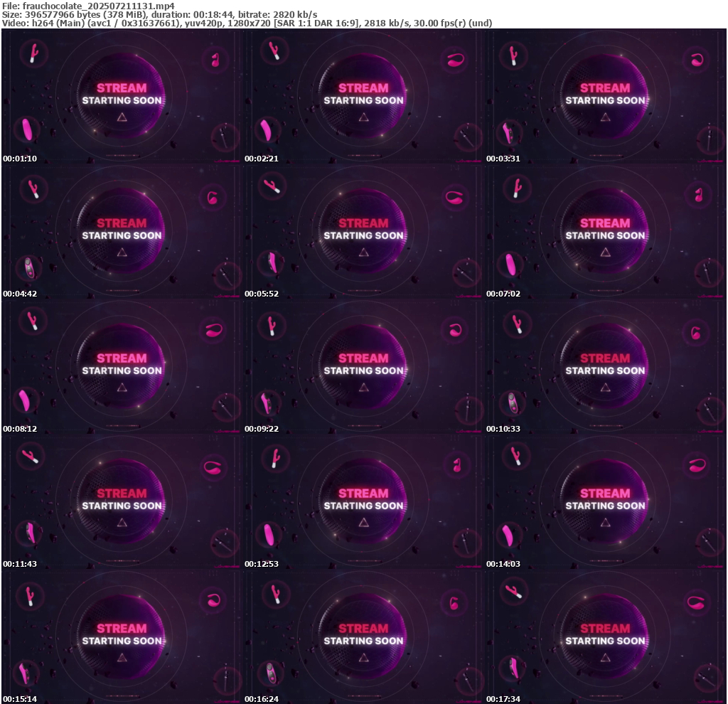
Task: Click the file size and duration line
Action: 160,14
